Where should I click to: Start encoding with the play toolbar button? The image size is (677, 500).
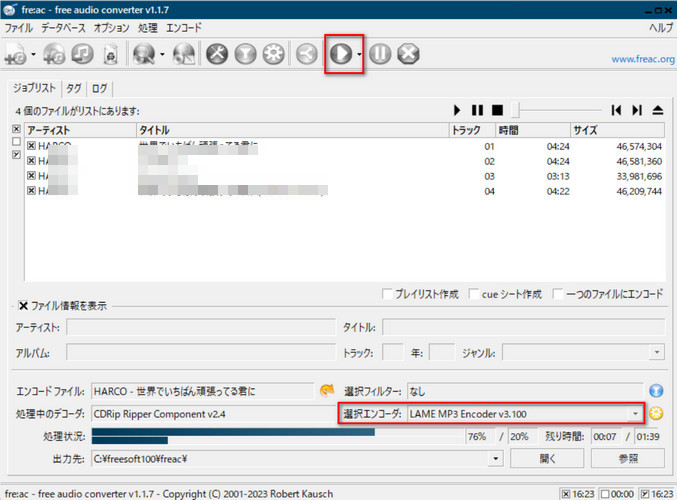341,54
